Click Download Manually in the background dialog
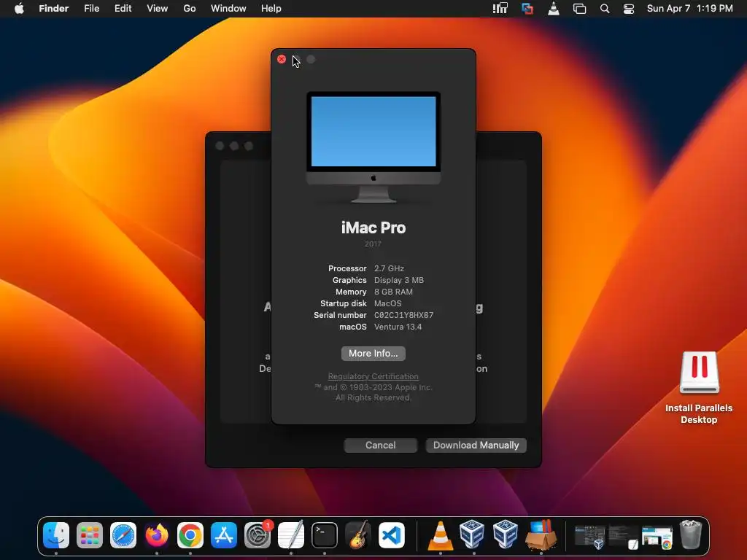747x560 pixels. 476,446
